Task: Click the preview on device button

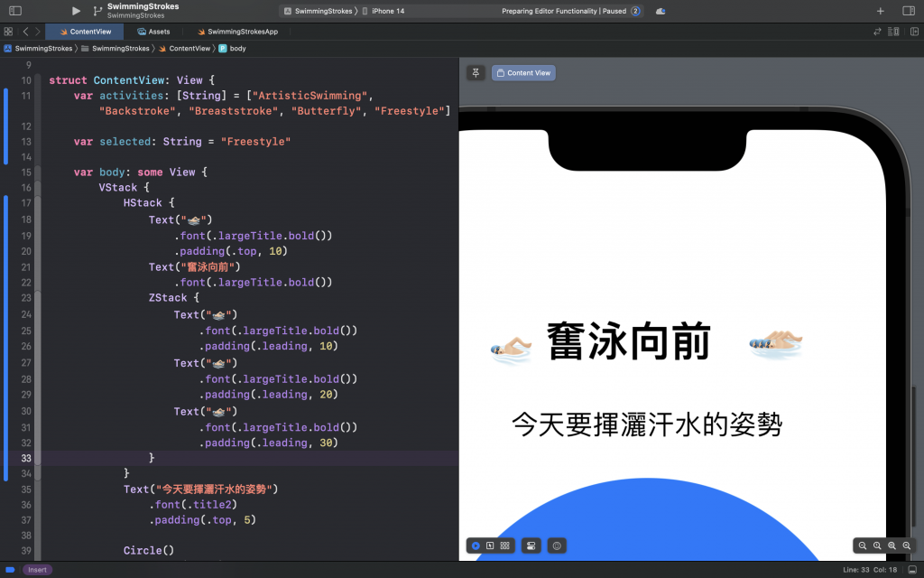Action: (557, 545)
